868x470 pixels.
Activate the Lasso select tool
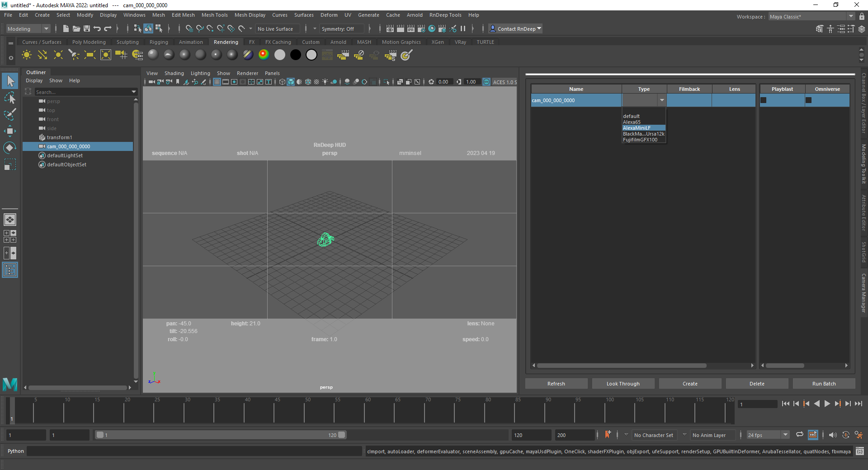click(10, 98)
